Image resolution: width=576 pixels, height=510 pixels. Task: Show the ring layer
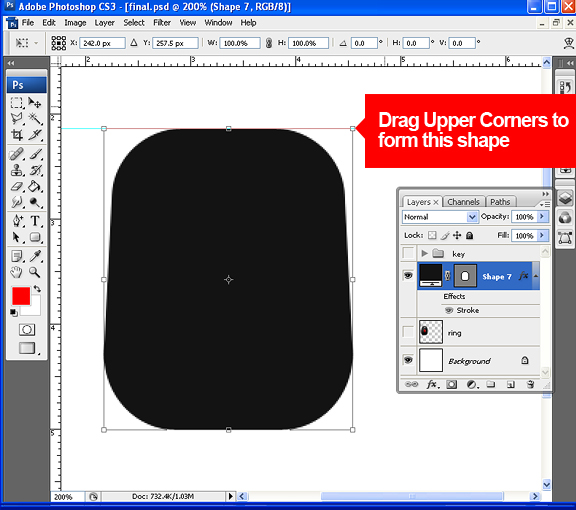pyautogui.click(x=408, y=332)
